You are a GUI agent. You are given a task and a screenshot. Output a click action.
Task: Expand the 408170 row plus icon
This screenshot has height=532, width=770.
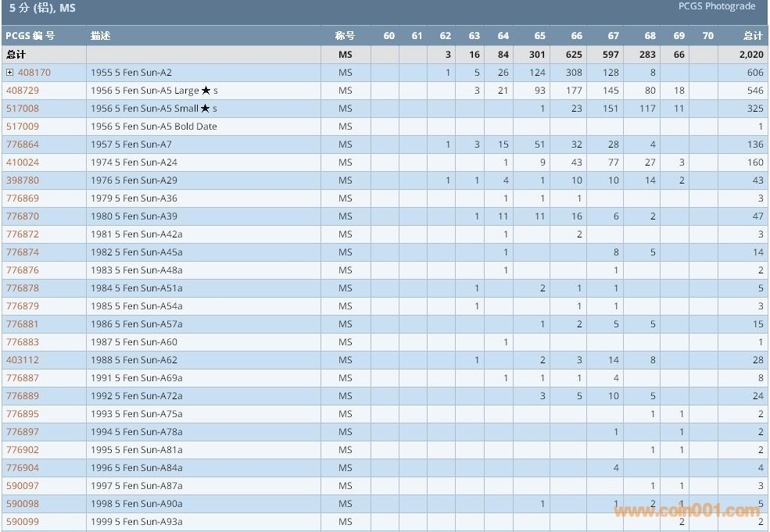tap(10, 73)
